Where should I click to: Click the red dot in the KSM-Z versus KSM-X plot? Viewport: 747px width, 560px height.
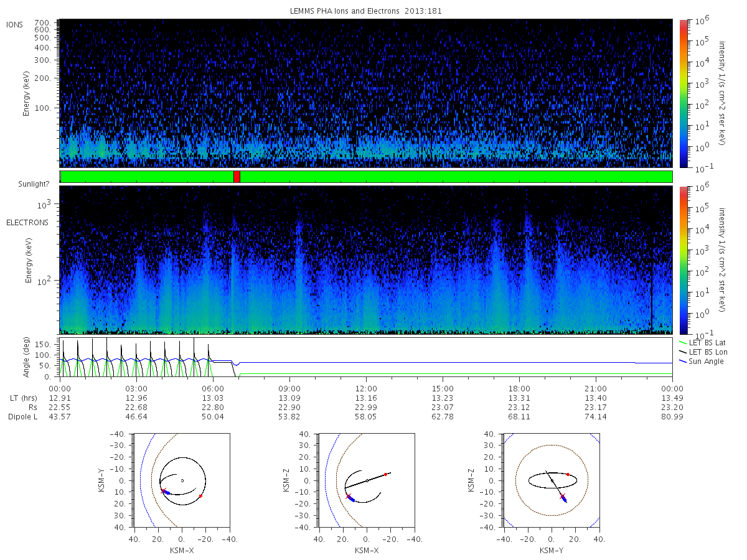[385, 474]
